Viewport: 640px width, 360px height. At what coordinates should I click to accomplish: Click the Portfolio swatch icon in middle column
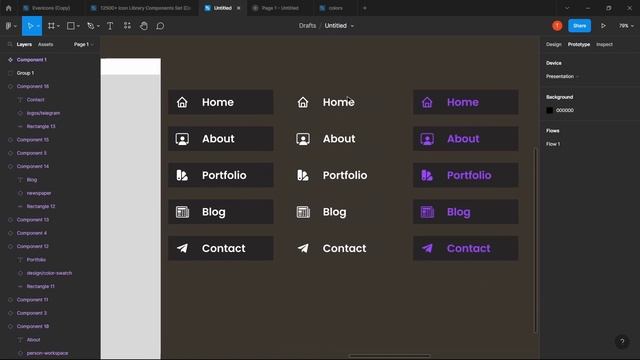[x=302, y=175]
